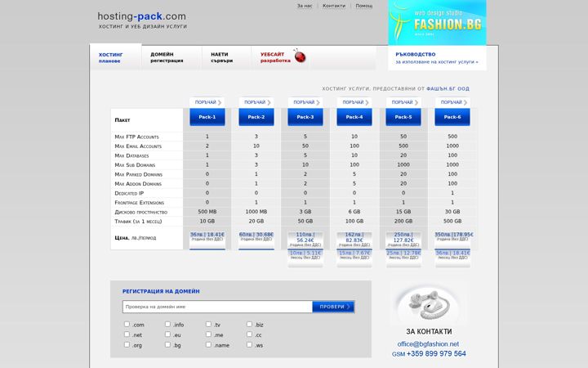This screenshot has width=588, height=368.
Task: Enable the .tv domain checkbox
Action: pyautogui.click(x=208, y=324)
